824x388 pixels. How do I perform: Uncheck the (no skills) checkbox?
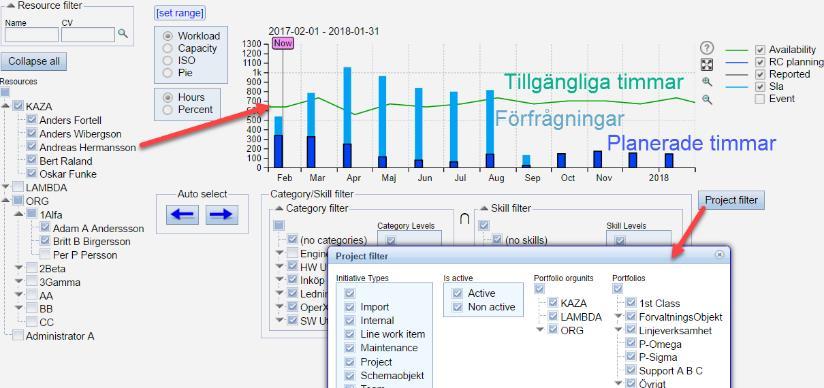coord(498,240)
